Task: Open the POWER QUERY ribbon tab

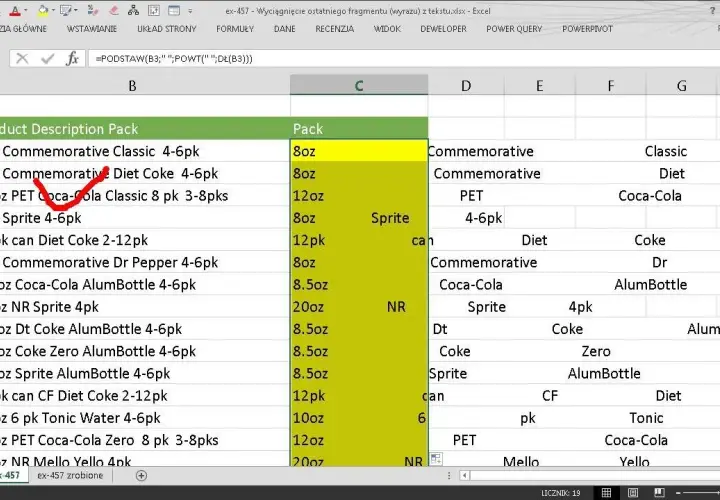Action: click(x=514, y=29)
